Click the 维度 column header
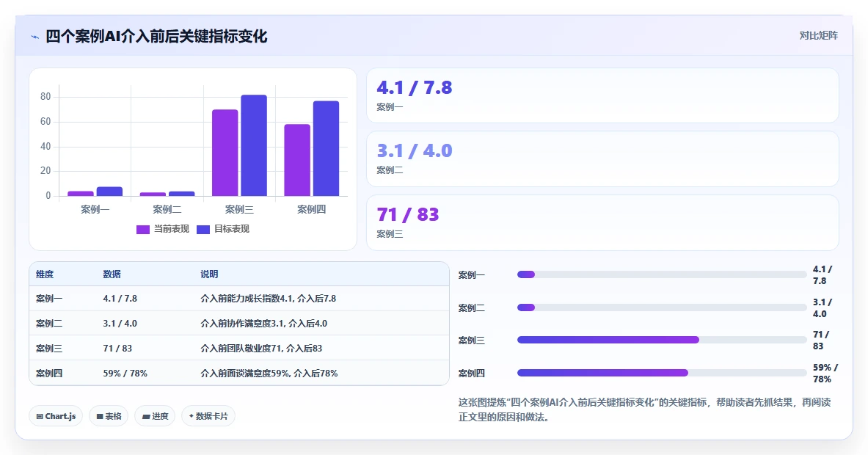The height and width of the screenshot is (455, 868). [x=45, y=274]
